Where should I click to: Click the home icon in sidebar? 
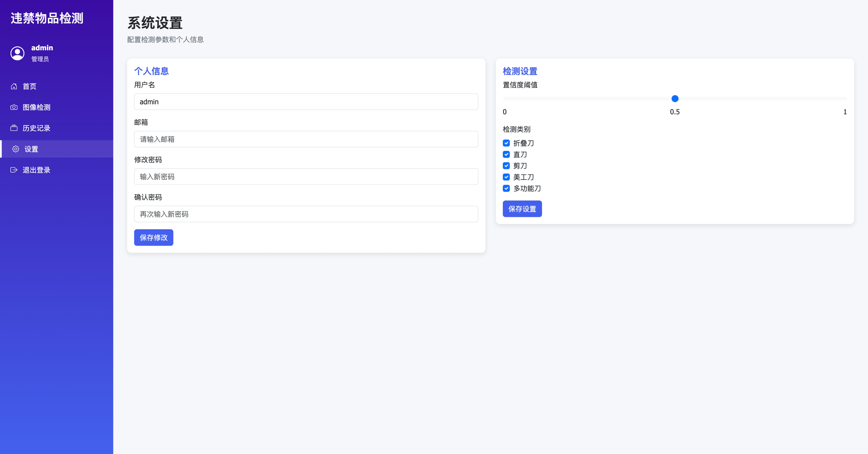pos(14,86)
